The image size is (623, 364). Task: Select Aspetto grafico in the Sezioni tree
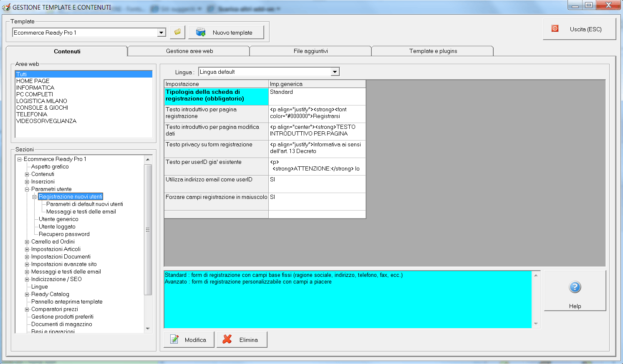point(50,167)
